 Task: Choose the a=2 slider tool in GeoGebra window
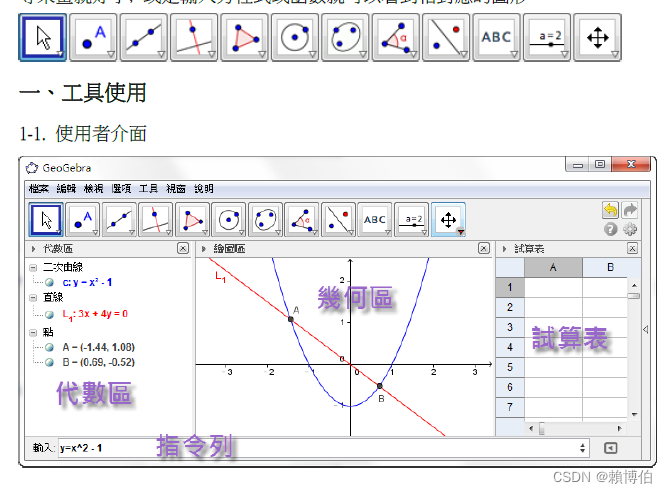(x=412, y=220)
